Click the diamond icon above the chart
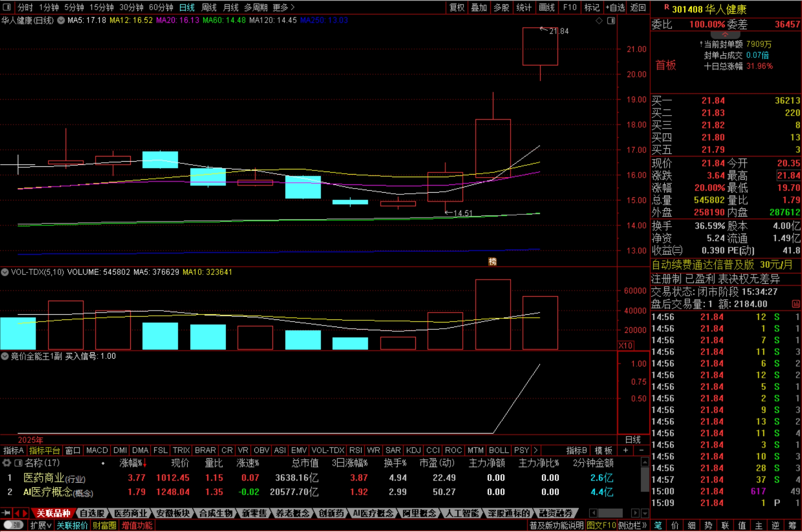Screen dimensions: 802x532 599,21
